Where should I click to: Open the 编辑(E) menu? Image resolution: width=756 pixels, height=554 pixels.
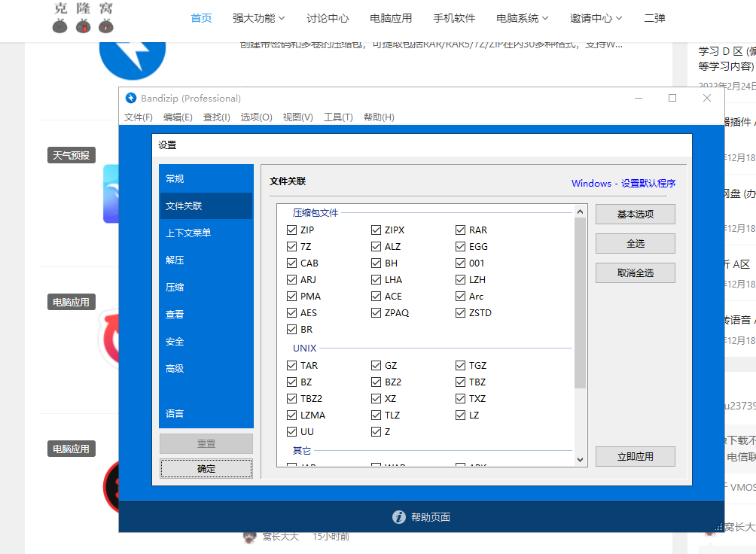(x=178, y=117)
